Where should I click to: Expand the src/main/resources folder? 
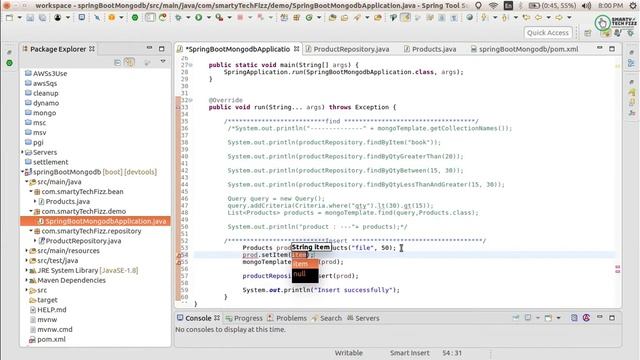coord(27,251)
